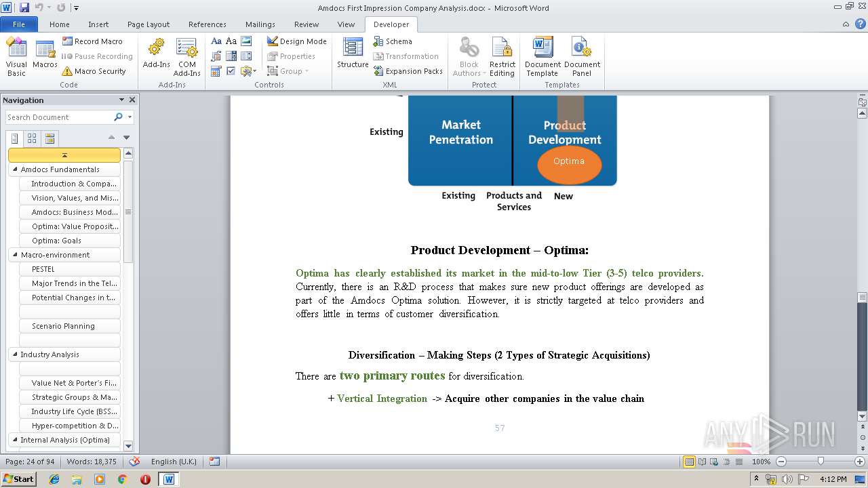868x488 pixels.
Task: Switch to the Review tab
Action: tap(307, 24)
